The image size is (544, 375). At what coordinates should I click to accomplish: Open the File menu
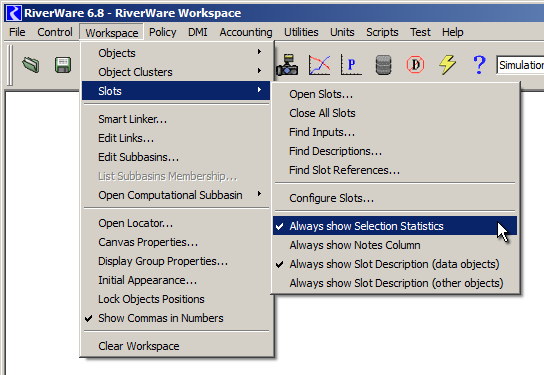(17, 32)
